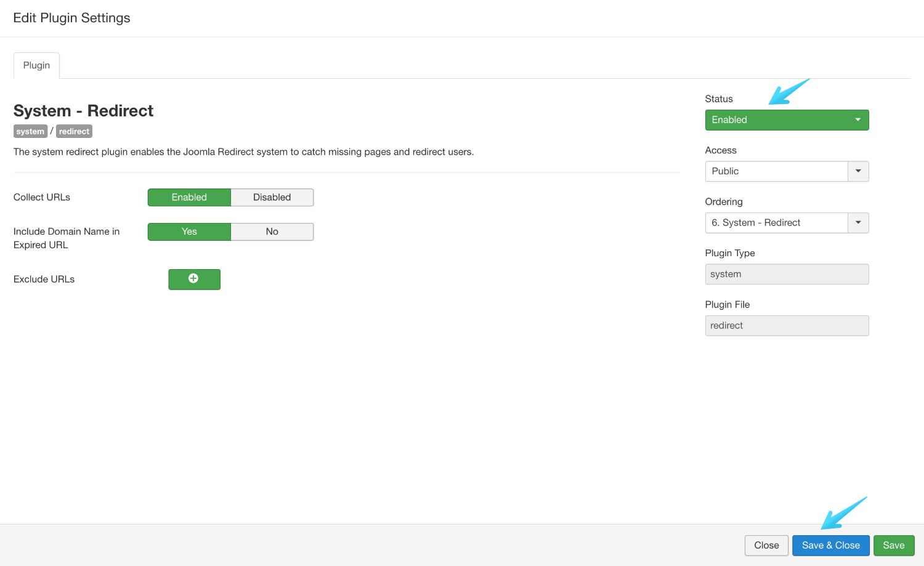
Task: Switch to the Plugin tab
Action: [36, 65]
